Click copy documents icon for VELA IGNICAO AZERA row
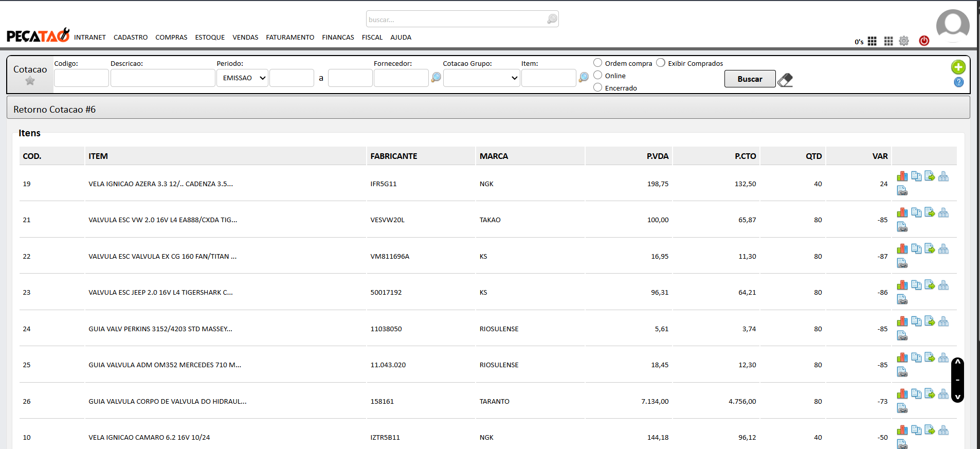Image resolution: width=980 pixels, height=449 pixels. click(916, 176)
